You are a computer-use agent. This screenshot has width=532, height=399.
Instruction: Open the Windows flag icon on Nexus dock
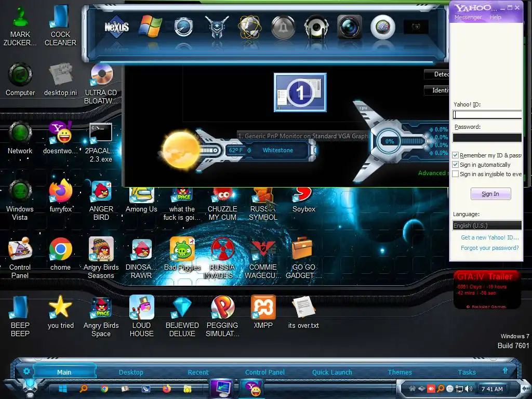point(150,27)
